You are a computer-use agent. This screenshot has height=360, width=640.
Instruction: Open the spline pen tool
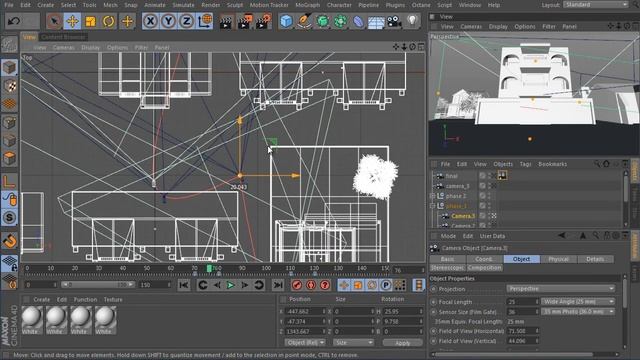pyautogui.click(x=304, y=21)
